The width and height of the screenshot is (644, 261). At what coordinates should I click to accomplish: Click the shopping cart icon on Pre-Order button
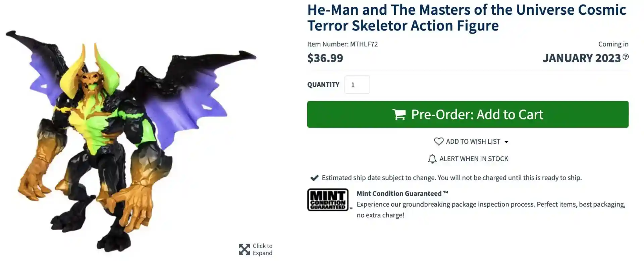tap(399, 115)
